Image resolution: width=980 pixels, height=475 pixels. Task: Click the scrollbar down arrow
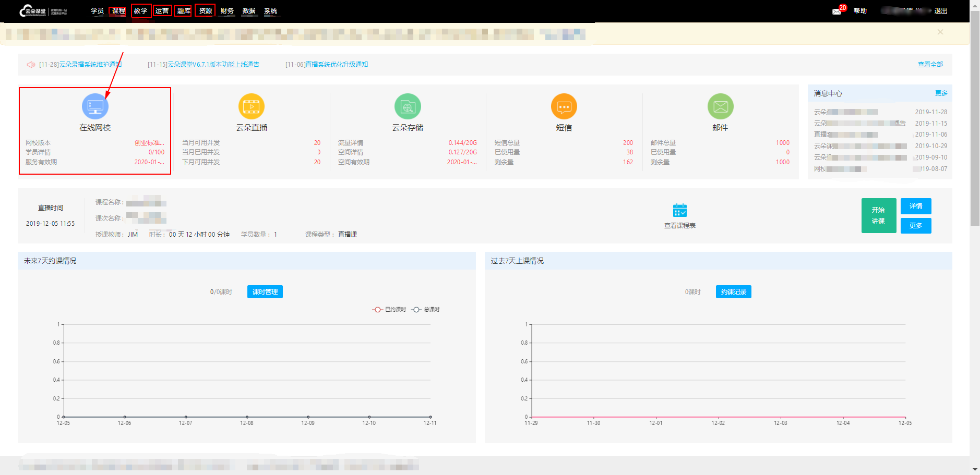tap(975, 470)
